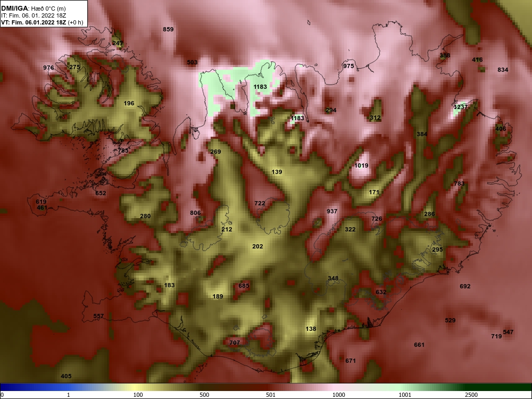
Task: Select the IT: Fim. 06. 01. 2022 18Z line
Action: click(x=33, y=15)
